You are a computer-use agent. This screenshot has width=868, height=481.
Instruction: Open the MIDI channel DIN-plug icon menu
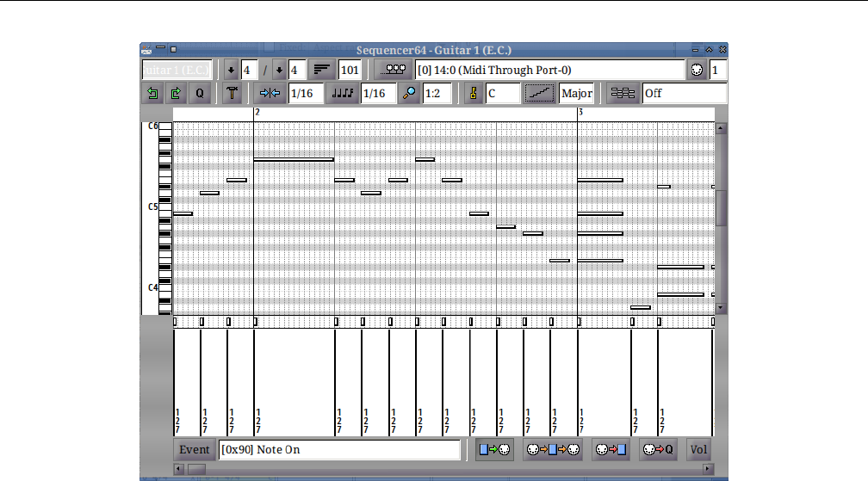pyautogui.click(x=697, y=71)
